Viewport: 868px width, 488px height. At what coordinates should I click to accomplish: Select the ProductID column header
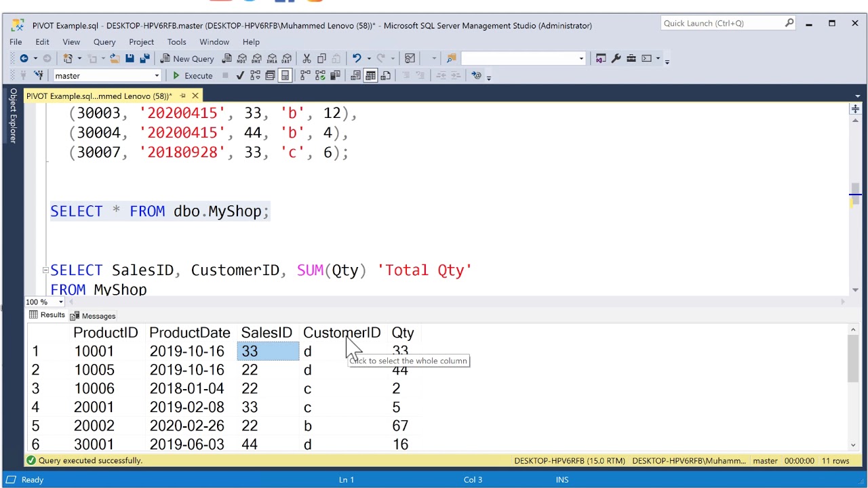105,333
